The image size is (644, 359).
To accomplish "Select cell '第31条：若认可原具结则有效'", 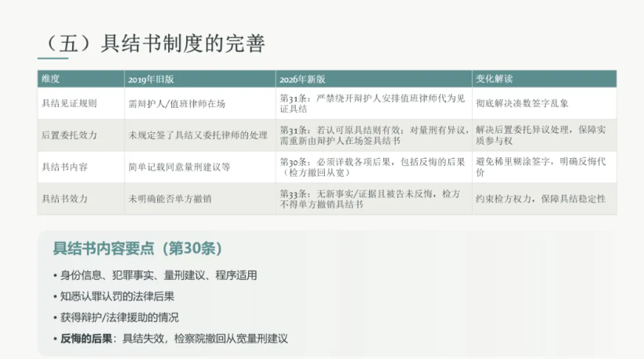I will point(374,135).
